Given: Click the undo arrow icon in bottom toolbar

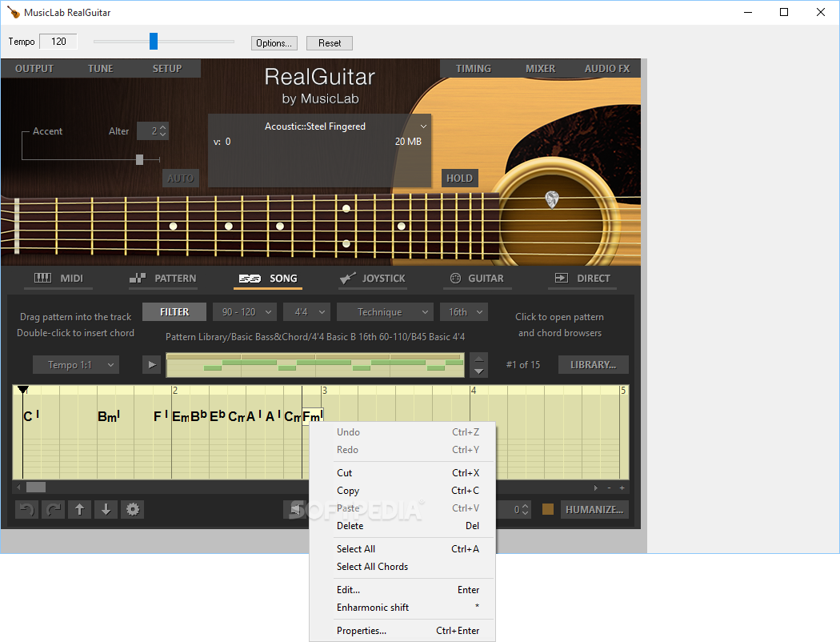Looking at the screenshot, I should point(26,509).
